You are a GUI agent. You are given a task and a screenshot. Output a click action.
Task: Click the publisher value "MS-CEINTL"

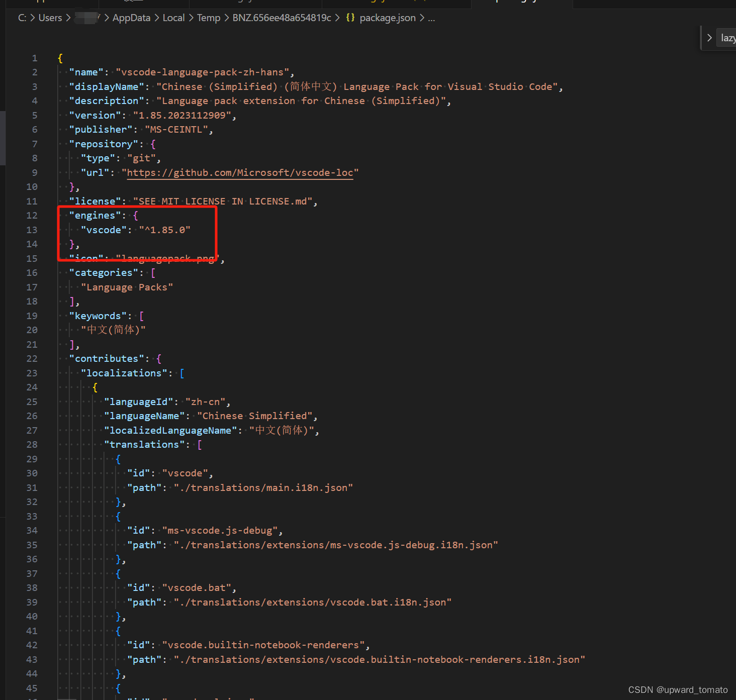point(176,129)
